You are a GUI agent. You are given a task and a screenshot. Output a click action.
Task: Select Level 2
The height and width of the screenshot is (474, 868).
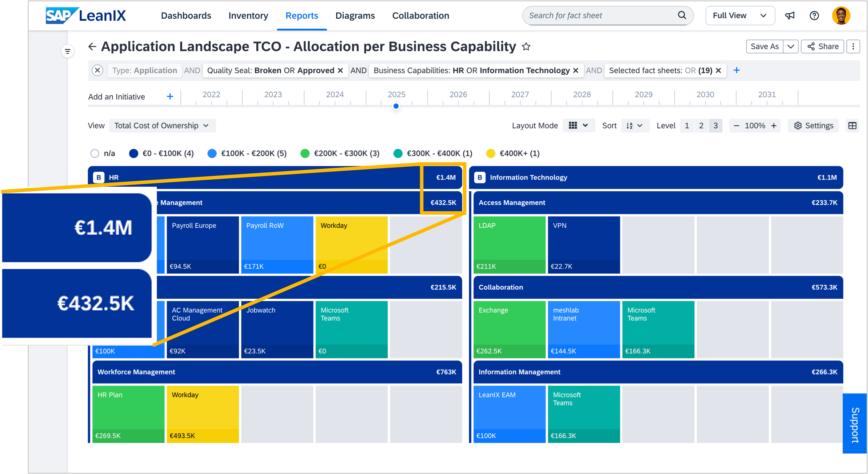click(x=701, y=126)
